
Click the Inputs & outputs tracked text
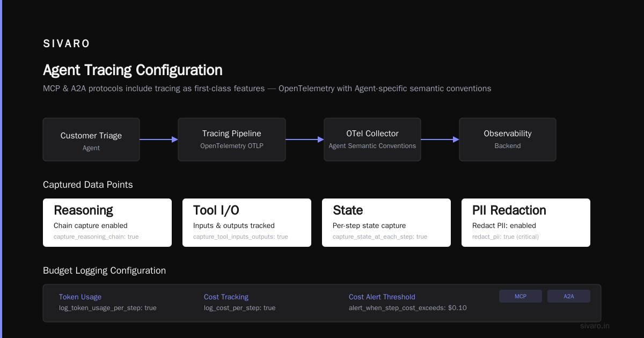click(234, 225)
